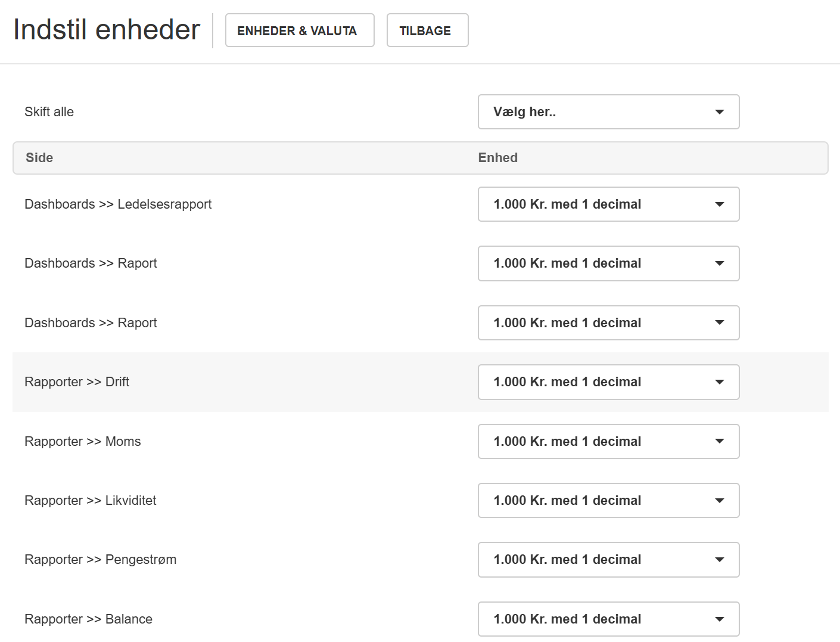Click the dropdown arrow for Rapporter Pengestrøm
840x642 pixels.
[719, 560]
